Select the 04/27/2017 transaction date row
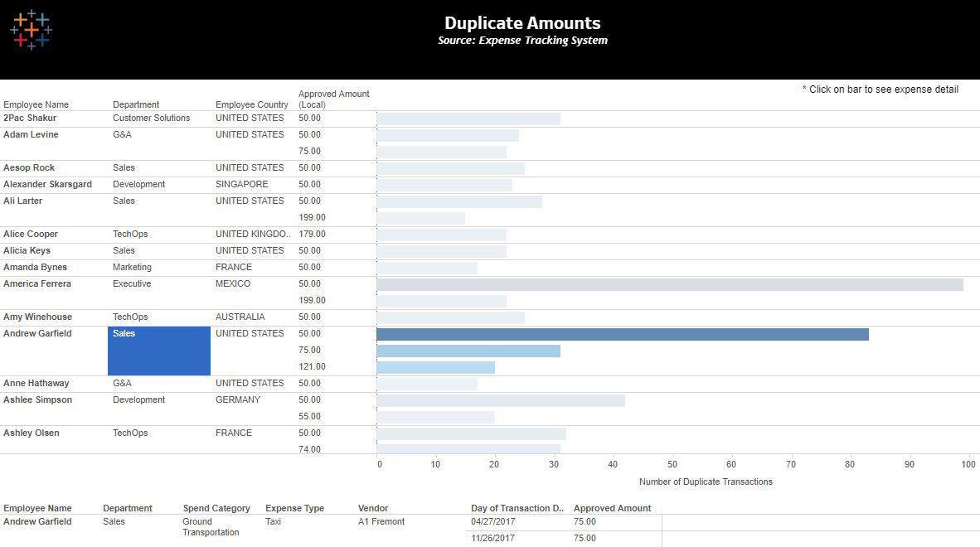Screen dimensions: 980x547 pos(493,522)
